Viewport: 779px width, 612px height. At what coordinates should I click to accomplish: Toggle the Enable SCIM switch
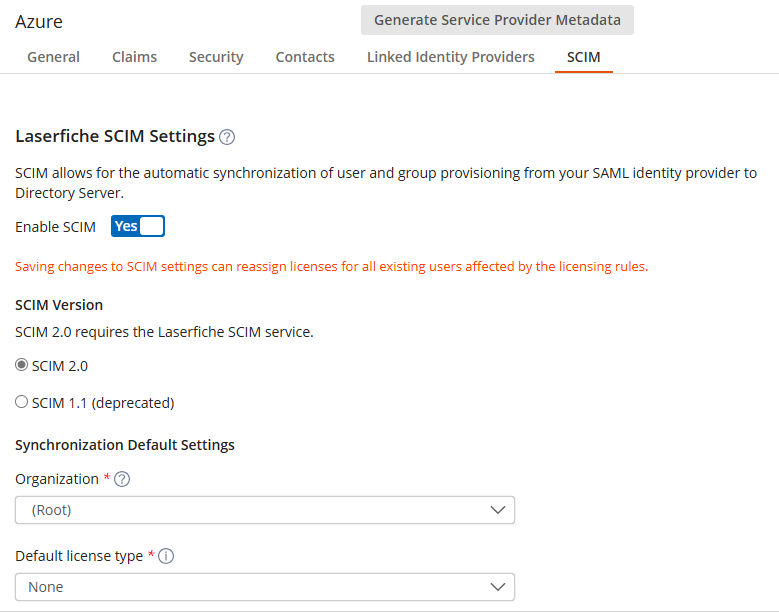tap(138, 226)
